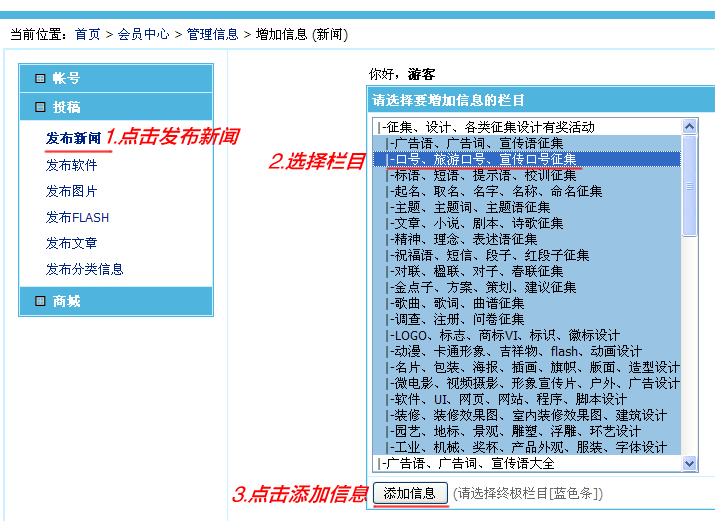Select 广告语、广告词、宣传语大全 row

point(527,463)
